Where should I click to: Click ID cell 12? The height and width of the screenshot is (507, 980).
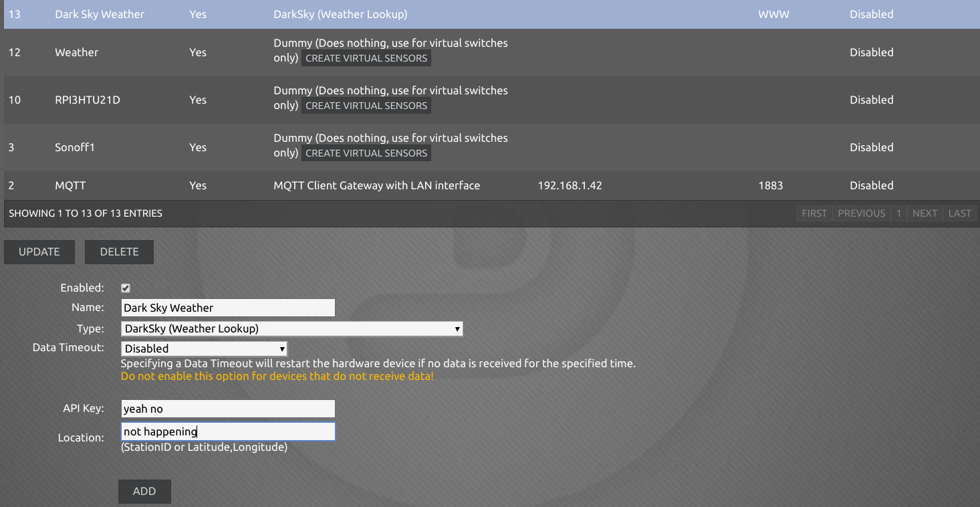pos(15,52)
